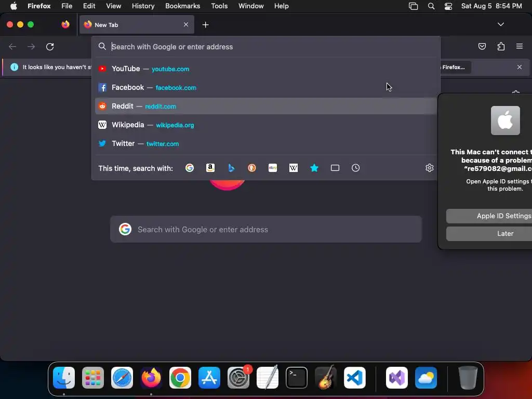Open App Store from the Dock
The image size is (532, 399).
[x=209, y=378]
